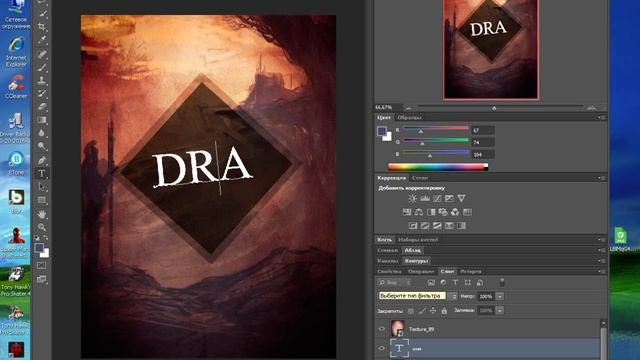Open the Color panel menu
Viewport: 640px width, 360px height.
(602, 118)
